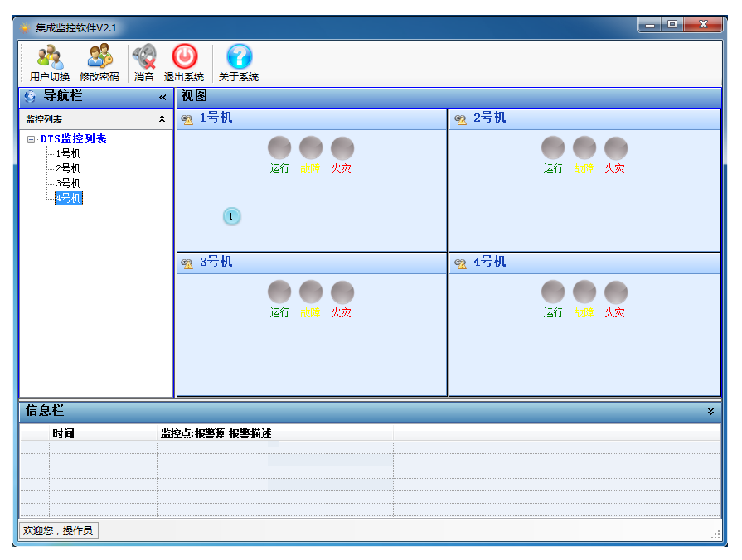Mute alarm with 消音 icon

pos(144,57)
